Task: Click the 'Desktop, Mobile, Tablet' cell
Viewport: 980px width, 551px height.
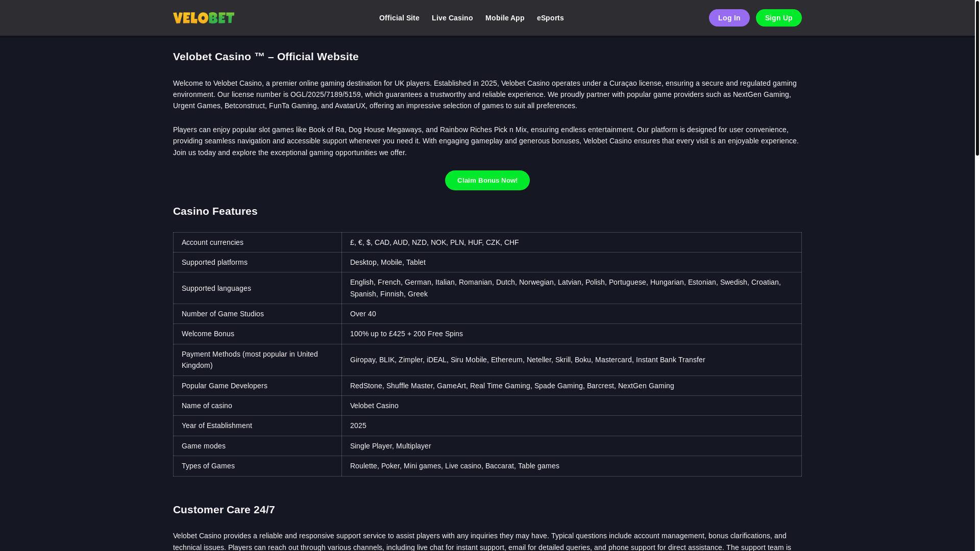Action: [572, 262]
